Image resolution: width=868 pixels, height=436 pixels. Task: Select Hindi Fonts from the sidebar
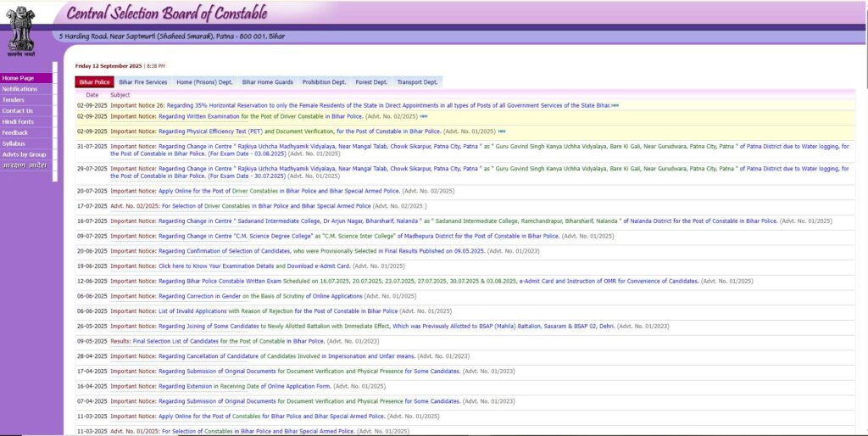point(18,122)
